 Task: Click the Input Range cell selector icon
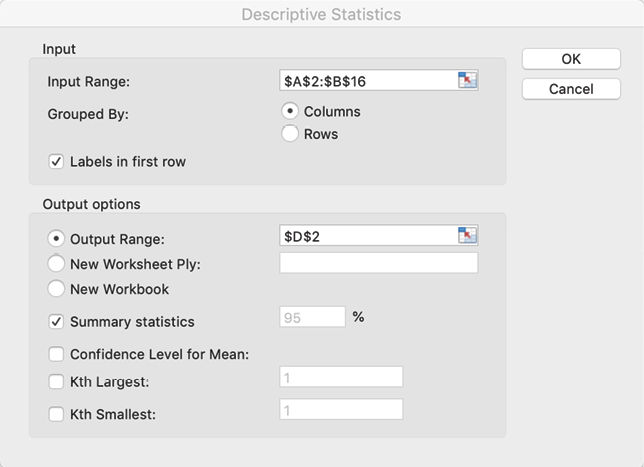click(467, 81)
